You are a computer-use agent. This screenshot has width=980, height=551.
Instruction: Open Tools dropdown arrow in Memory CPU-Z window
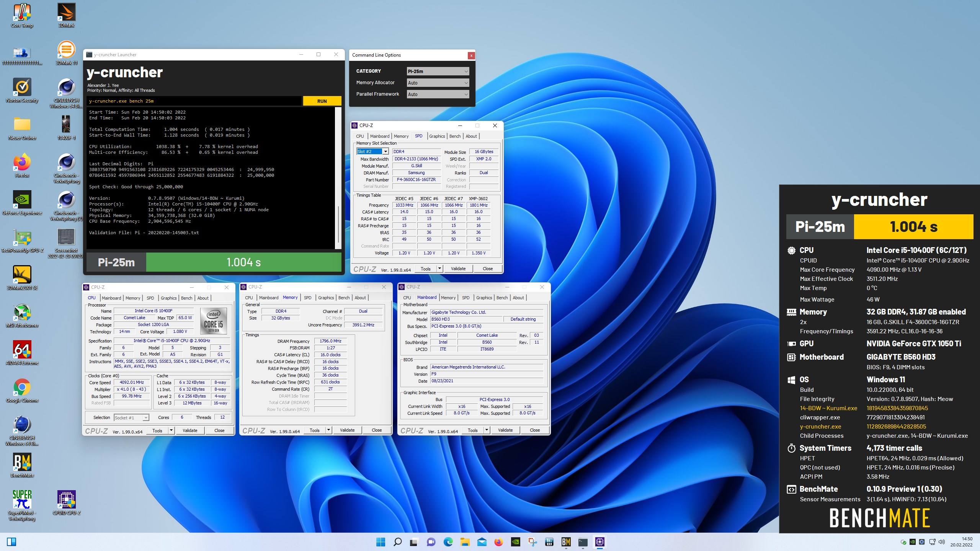pos(328,430)
